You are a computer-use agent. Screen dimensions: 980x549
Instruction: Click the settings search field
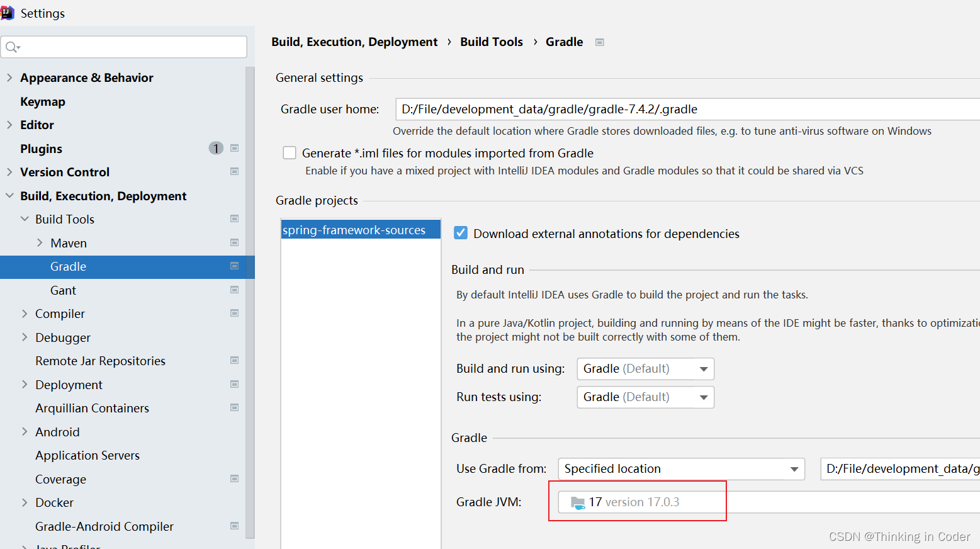[x=124, y=47]
